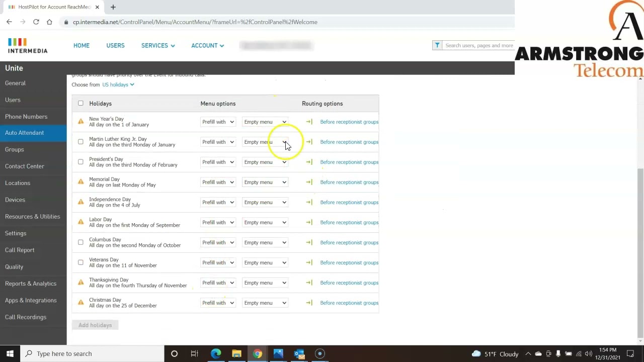Open Before receptionist groups link for New Year's Day
Viewport: 644px width, 362px height.
[349, 122]
